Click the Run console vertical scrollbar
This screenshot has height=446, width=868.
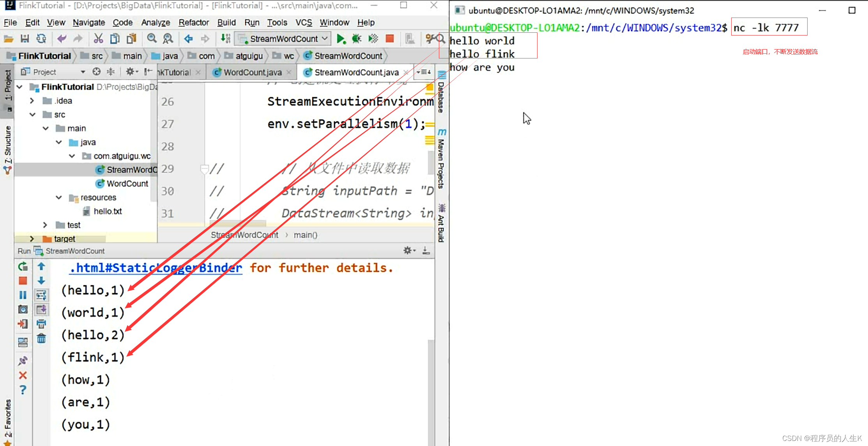point(431,390)
